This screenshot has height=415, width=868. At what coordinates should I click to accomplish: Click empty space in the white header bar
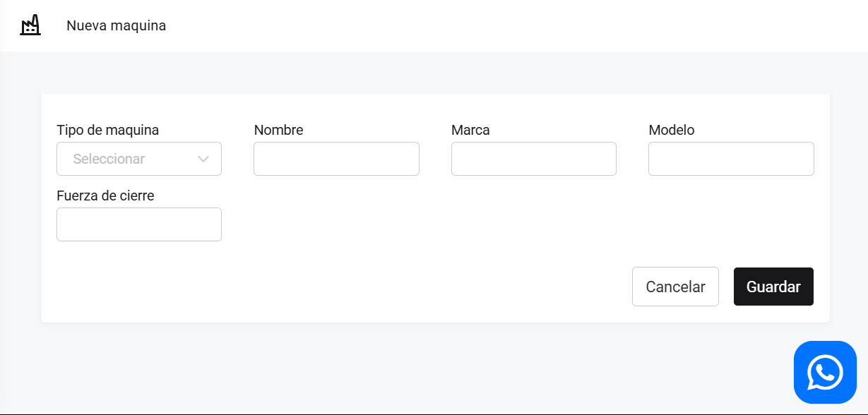[494, 26]
